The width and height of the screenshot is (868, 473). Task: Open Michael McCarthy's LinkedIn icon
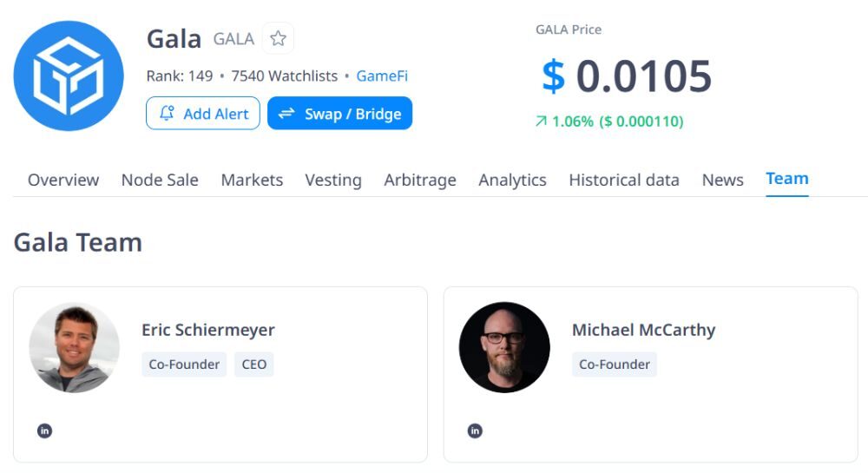pyautogui.click(x=475, y=430)
